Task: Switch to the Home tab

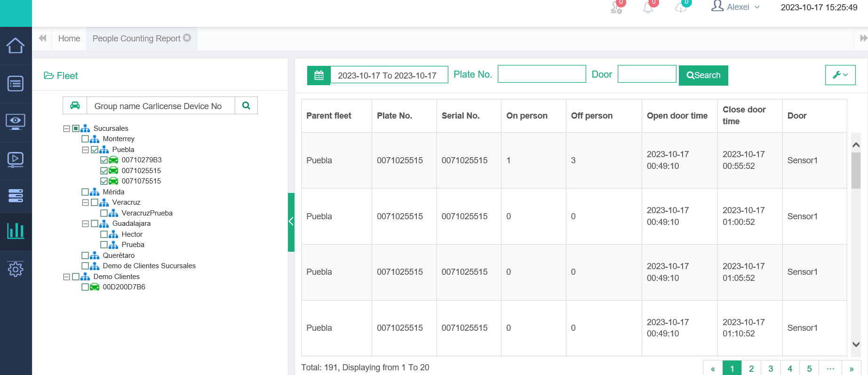Action: coord(69,39)
